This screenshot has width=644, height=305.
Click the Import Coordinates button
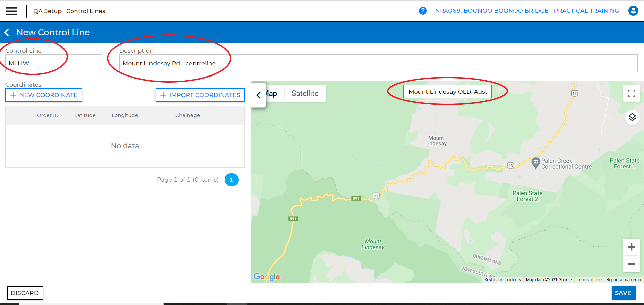pos(200,95)
